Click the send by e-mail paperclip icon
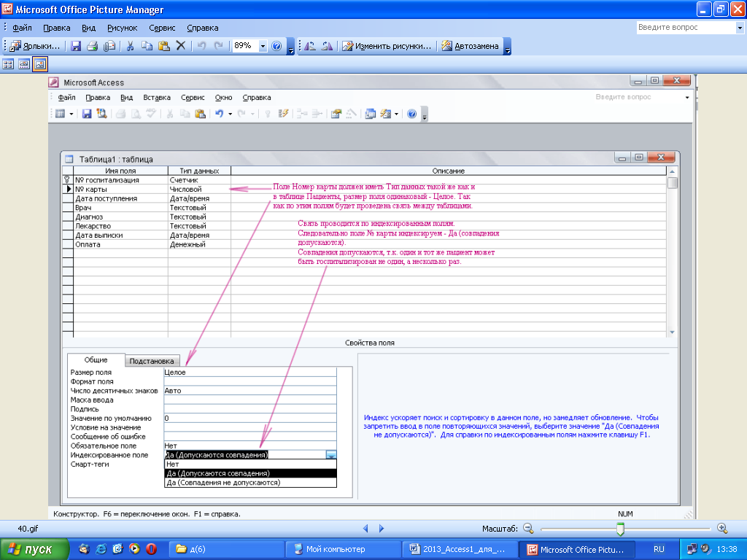Viewport: 747px width, 560px height. click(109, 46)
